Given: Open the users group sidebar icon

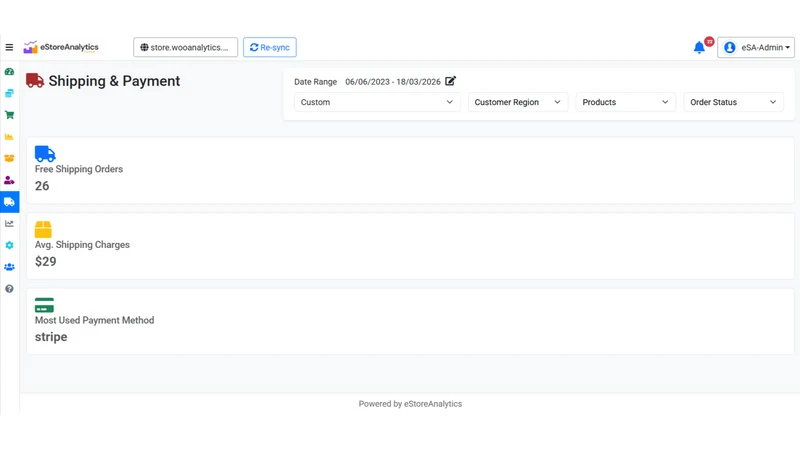Looking at the screenshot, I should (x=9, y=267).
